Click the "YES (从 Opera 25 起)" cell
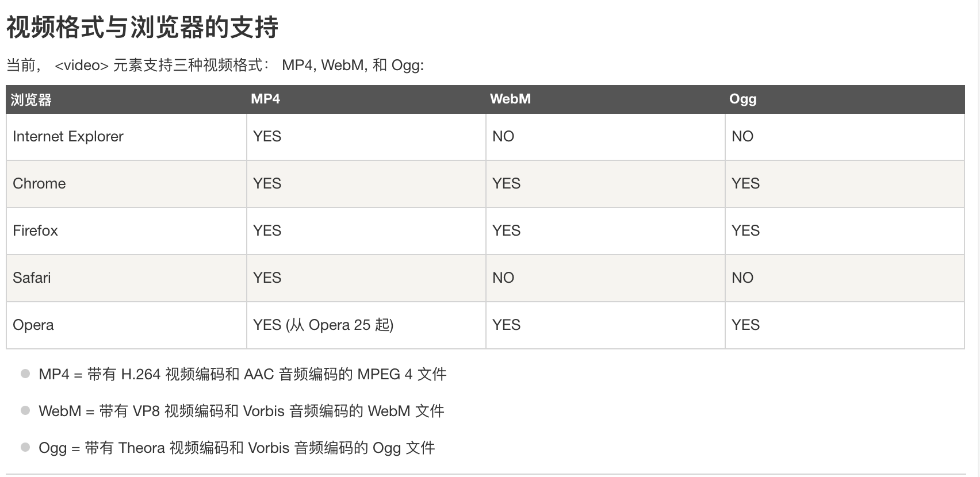This screenshot has height=477, width=980. click(323, 325)
